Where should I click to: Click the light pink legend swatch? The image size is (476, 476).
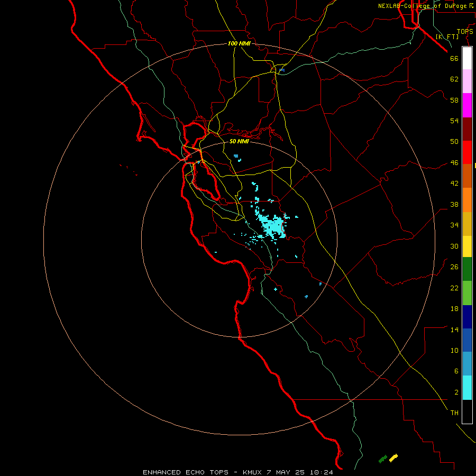click(467, 81)
